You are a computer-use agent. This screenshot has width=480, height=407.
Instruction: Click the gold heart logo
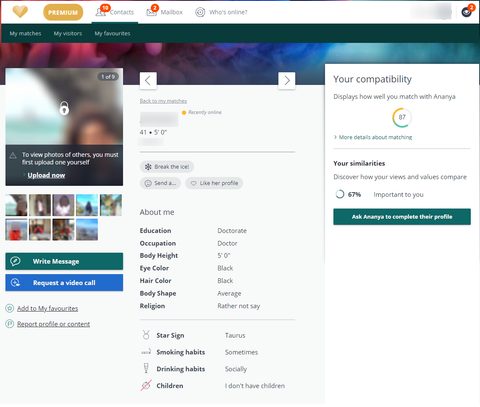click(x=20, y=12)
